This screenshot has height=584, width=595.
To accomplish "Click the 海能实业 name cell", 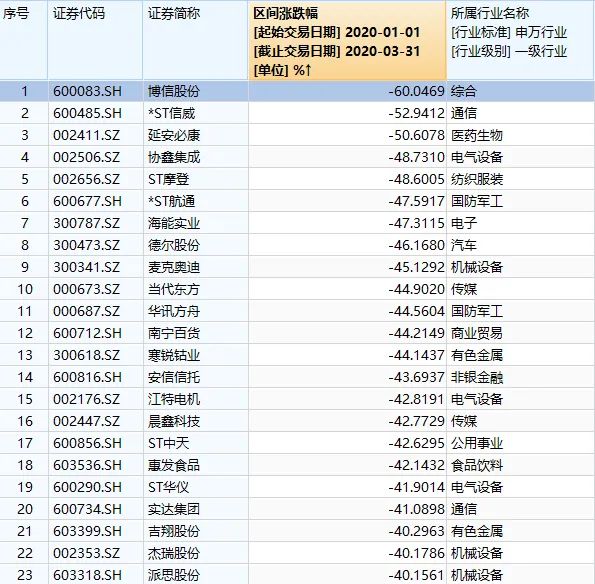I will pos(174,223).
